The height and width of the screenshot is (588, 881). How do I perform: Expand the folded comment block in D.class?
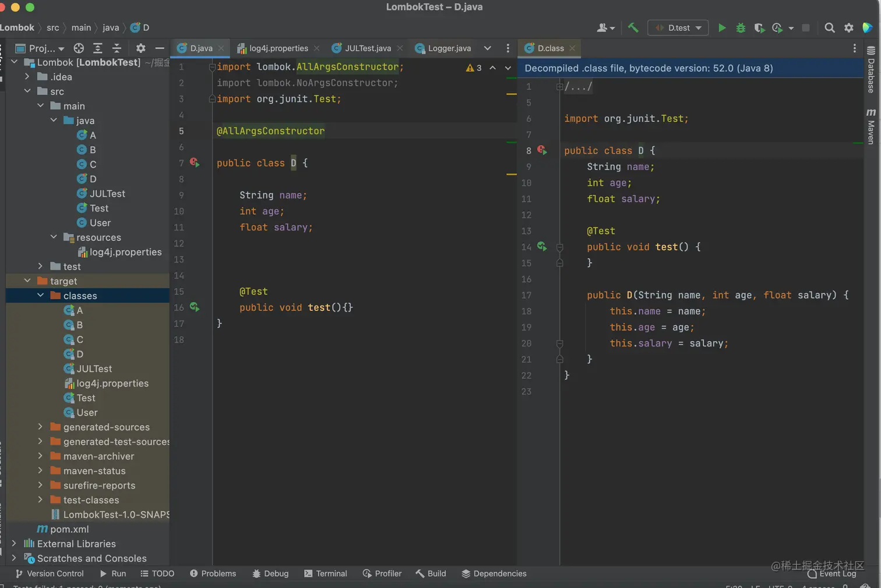(559, 86)
